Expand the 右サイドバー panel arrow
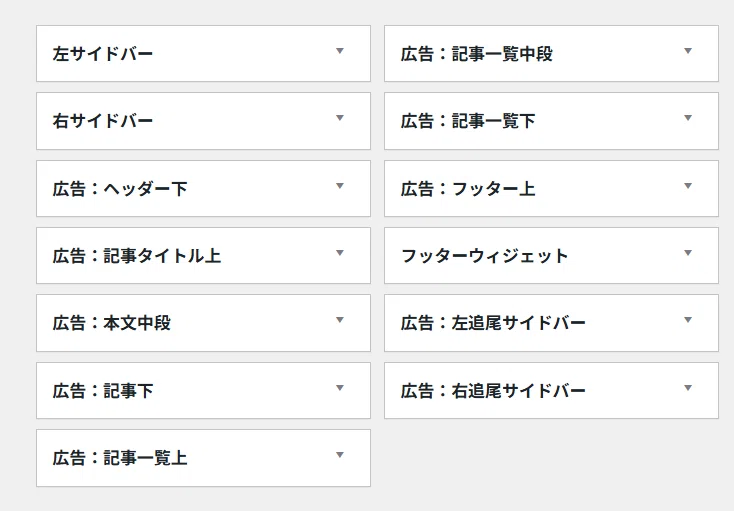Image resolution: width=734 pixels, height=511 pixels. pyautogui.click(x=340, y=118)
